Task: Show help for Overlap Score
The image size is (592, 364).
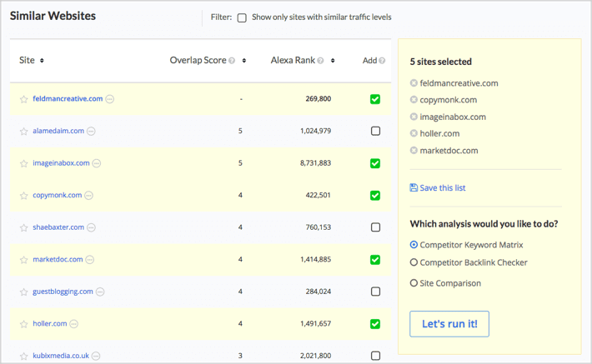Action: [232, 60]
